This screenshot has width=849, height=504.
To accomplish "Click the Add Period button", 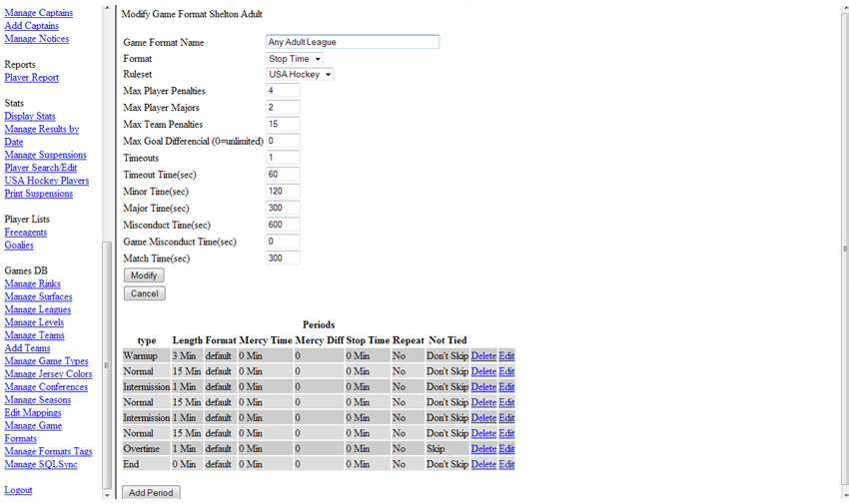I will tap(151, 493).
